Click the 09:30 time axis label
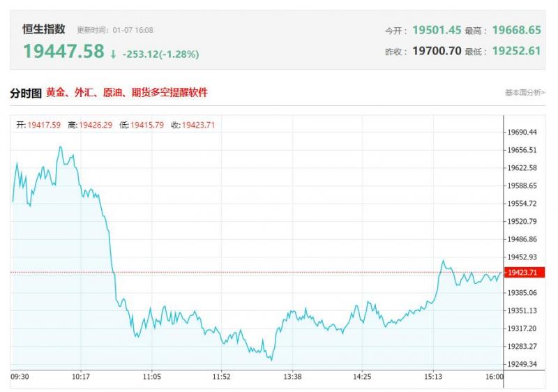 tap(20, 377)
